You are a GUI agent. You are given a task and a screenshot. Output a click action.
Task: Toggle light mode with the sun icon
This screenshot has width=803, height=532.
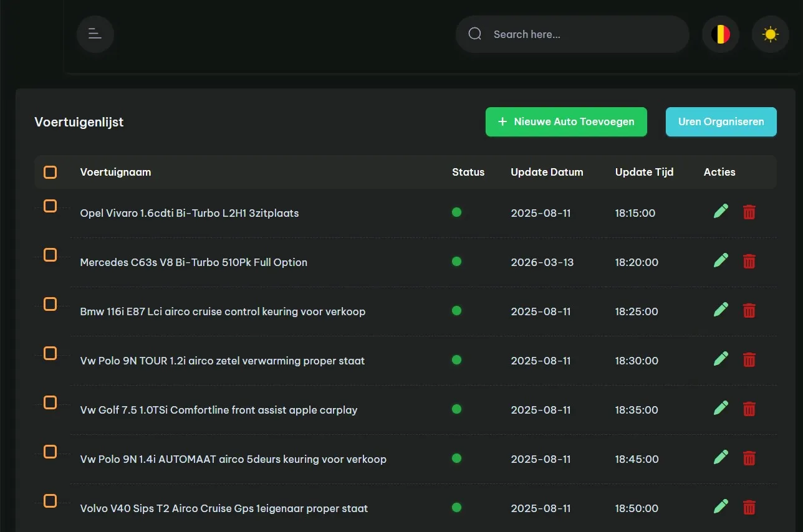tap(770, 34)
